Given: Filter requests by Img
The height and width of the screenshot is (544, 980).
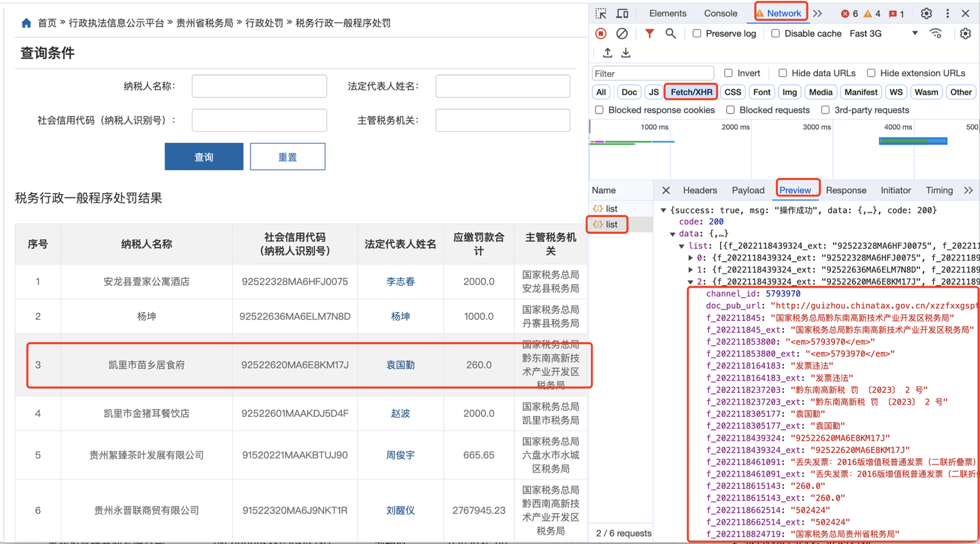Looking at the screenshot, I should coord(789,92).
